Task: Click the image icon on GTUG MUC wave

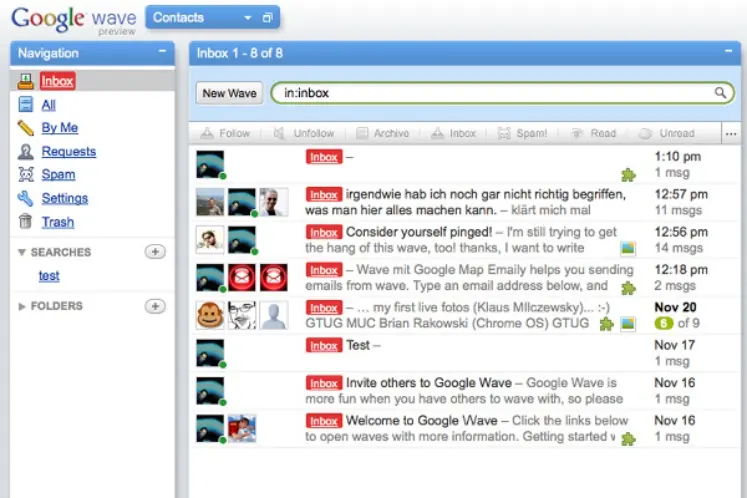Action: (628, 324)
